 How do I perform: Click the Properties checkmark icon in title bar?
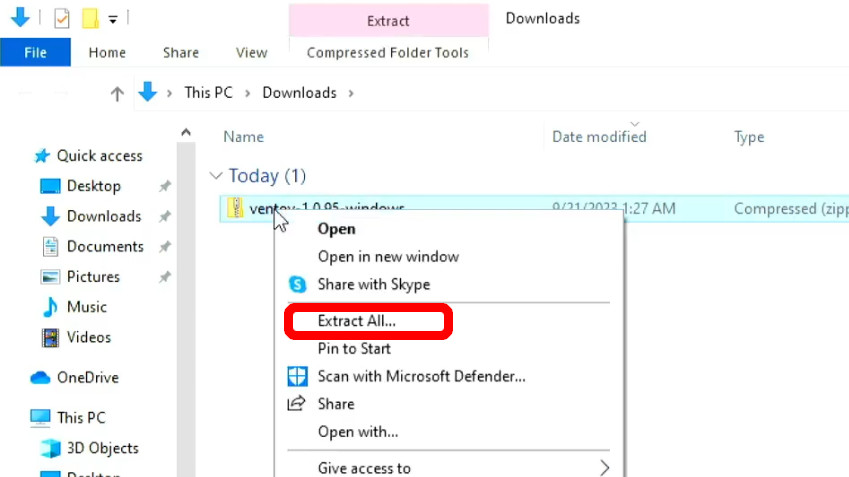point(61,19)
